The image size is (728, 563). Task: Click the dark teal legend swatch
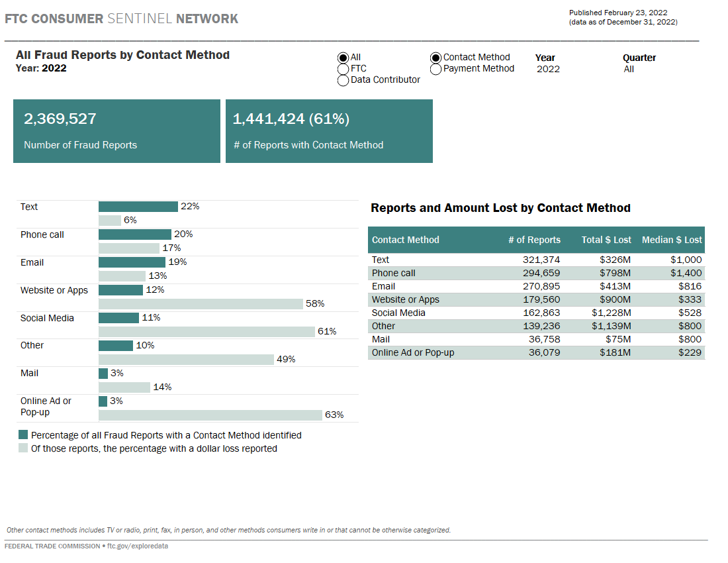tap(23, 435)
